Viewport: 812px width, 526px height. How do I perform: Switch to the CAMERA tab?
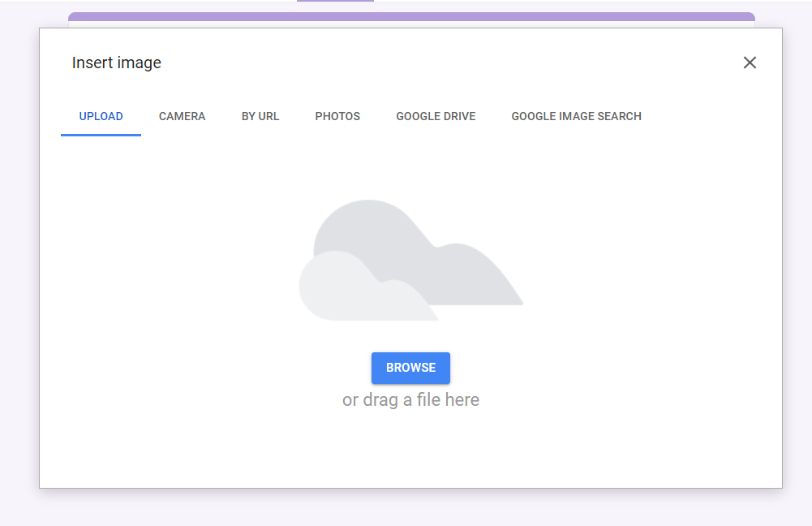pyautogui.click(x=182, y=116)
